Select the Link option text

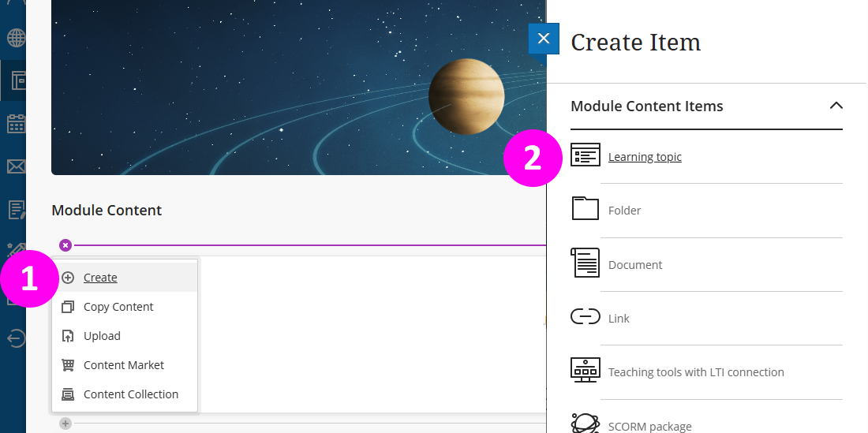coord(619,319)
